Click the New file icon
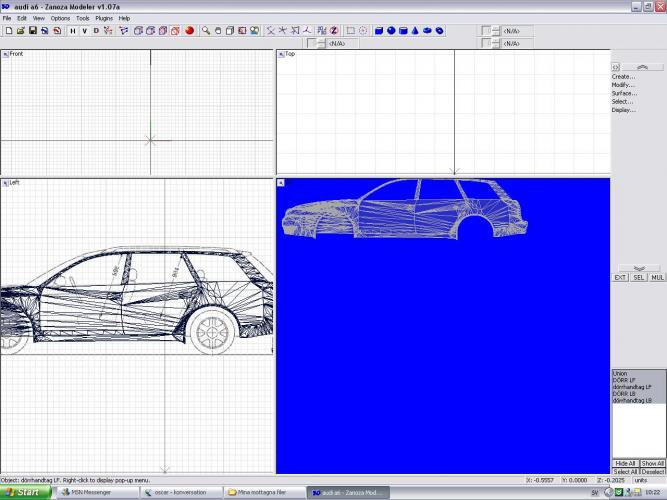This screenshot has width=667, height=500. (8, 31)
